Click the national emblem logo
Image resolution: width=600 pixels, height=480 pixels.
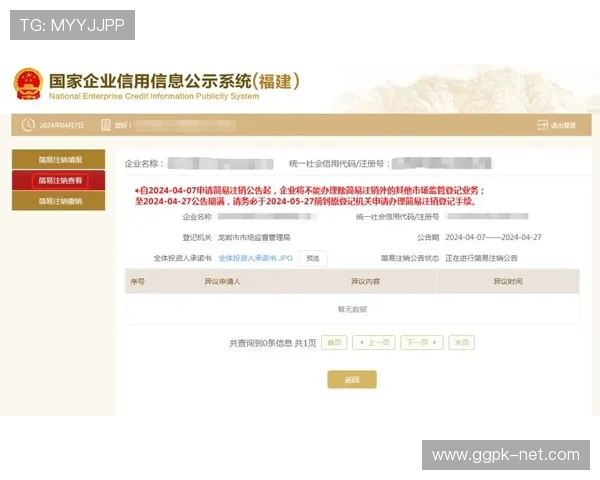click(x=28, y=84)
